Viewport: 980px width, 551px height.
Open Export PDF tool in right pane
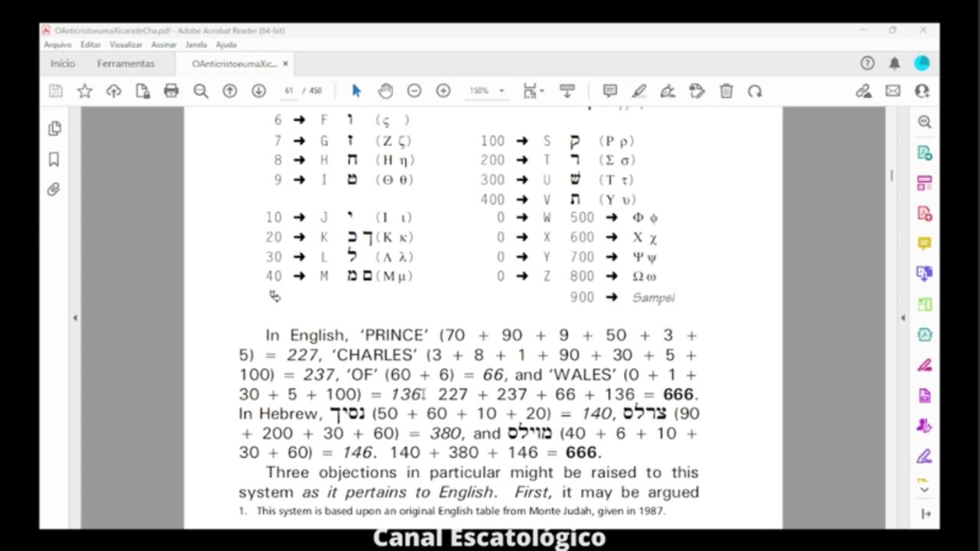click(925, 153)
